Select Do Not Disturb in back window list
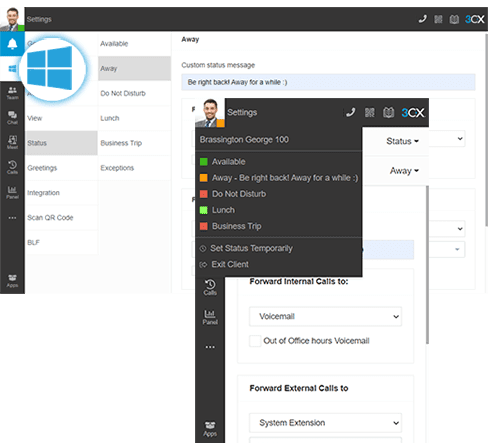 tap(134, 93)
